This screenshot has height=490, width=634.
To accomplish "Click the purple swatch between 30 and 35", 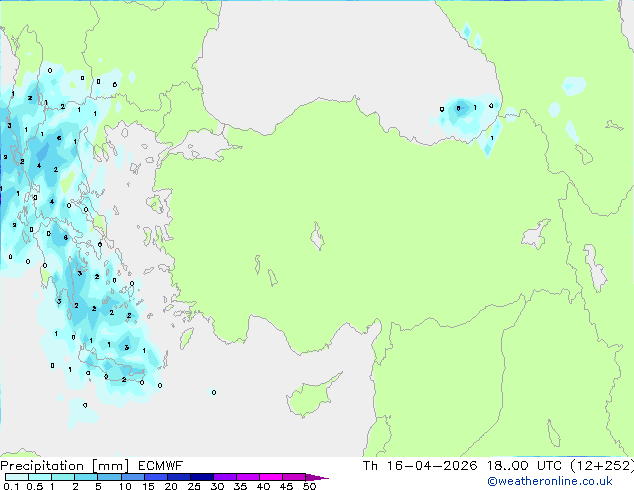I will pyautogui.click(x=224, y=477).
